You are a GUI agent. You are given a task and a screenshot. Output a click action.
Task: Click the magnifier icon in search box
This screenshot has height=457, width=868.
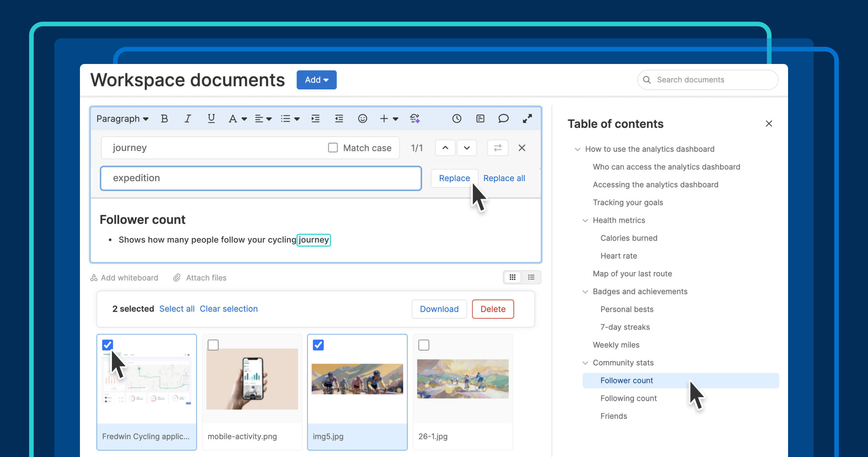(x=647, y=80)
